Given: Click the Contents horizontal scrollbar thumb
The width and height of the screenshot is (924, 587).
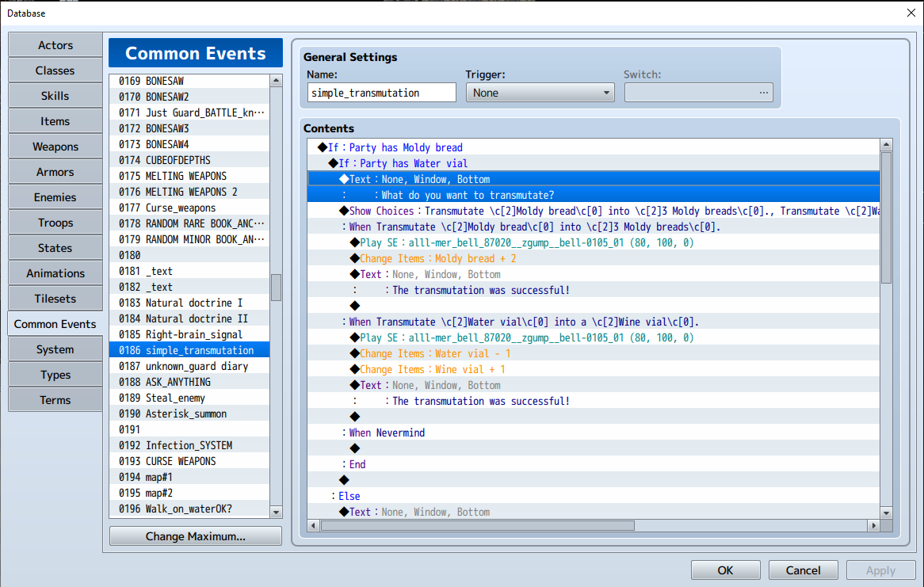Looking at the screenshot, I should pos(477,525).
